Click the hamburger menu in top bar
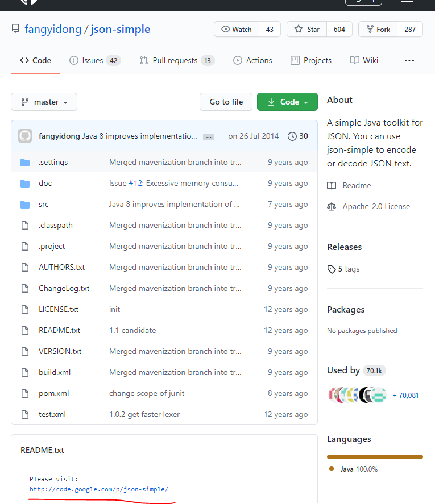The image size is (435, 504). [407, 1]
